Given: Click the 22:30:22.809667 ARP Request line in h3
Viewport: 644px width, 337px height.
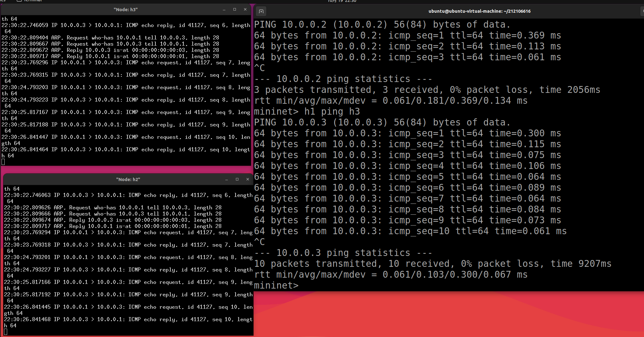Looking at the screenshot, I should pyautogui.click(x=110, y=44).
